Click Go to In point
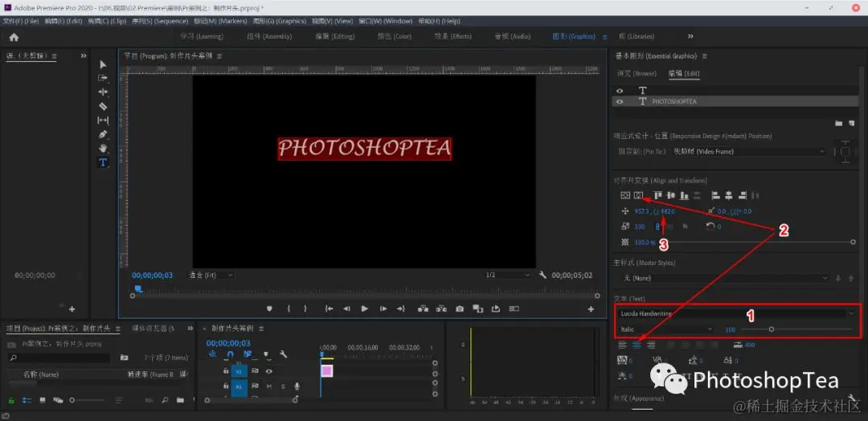This screenshot has width=868, height=421. pos(329,309)
